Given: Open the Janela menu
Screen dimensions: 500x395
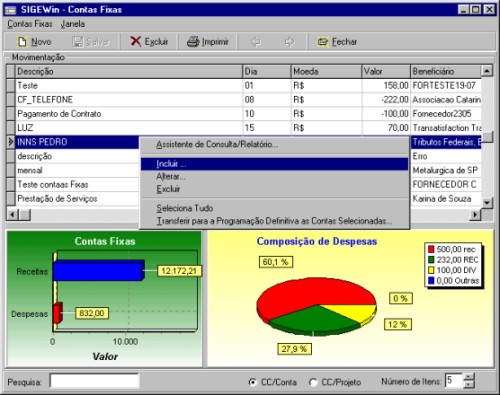Looking at the screenshot, I should coord(73,24).
